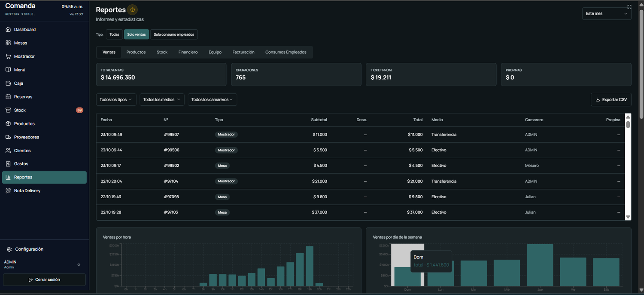Click the Operaciones 765 card

(x=296, y=74)
